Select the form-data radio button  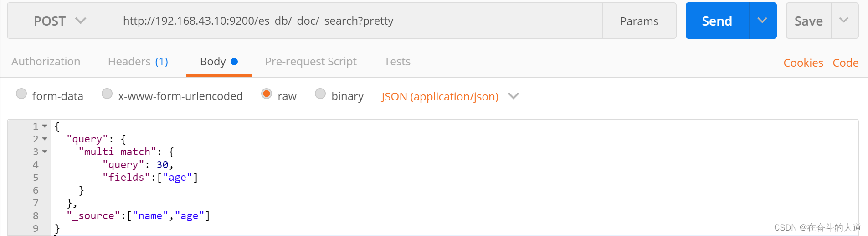[x=21, y=94]
